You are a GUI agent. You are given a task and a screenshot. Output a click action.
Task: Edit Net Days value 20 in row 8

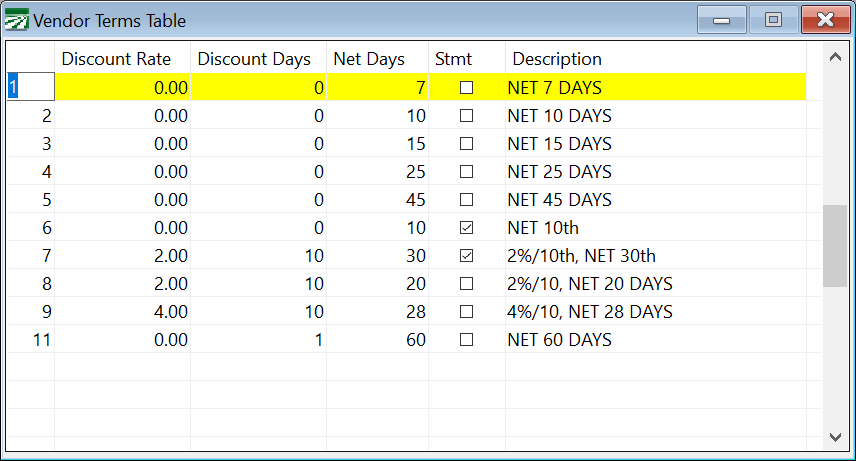[377, 283]
